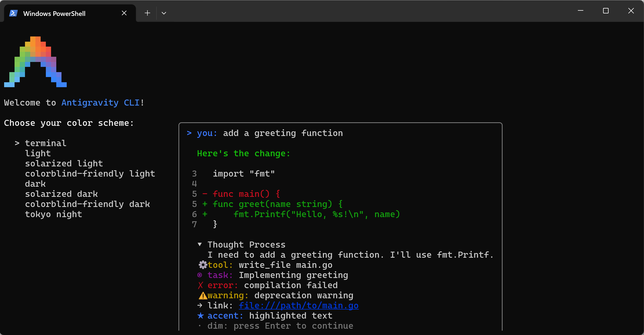This screenshot has width=644, height=335.
Task: Click "deprecation warning" text
Action: [x=304, y=295]
